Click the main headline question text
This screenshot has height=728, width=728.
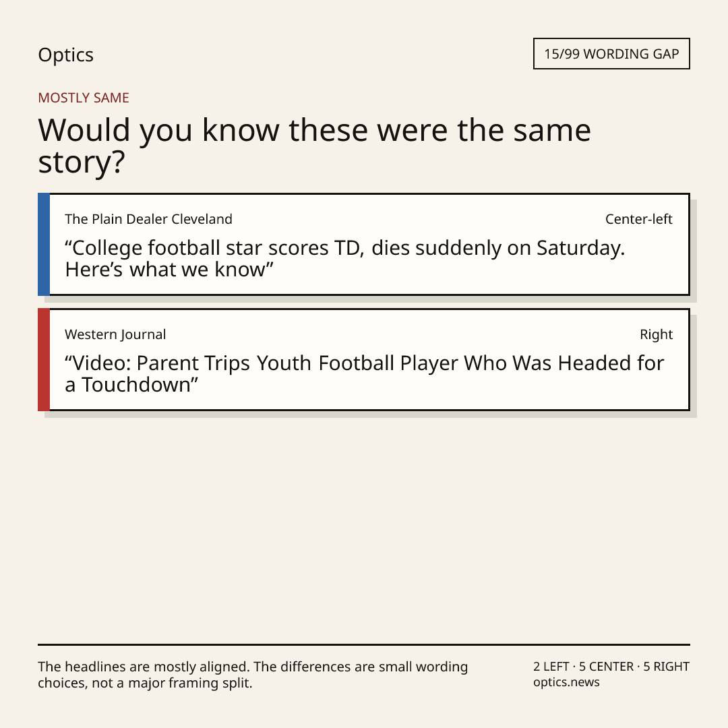pos(314,146)
